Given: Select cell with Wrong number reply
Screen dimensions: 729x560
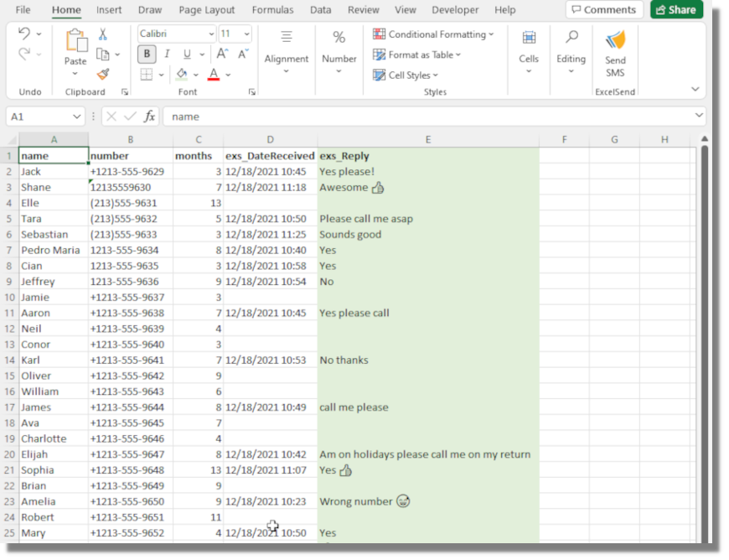Looking at the screenshot, I should pos(427,501).
